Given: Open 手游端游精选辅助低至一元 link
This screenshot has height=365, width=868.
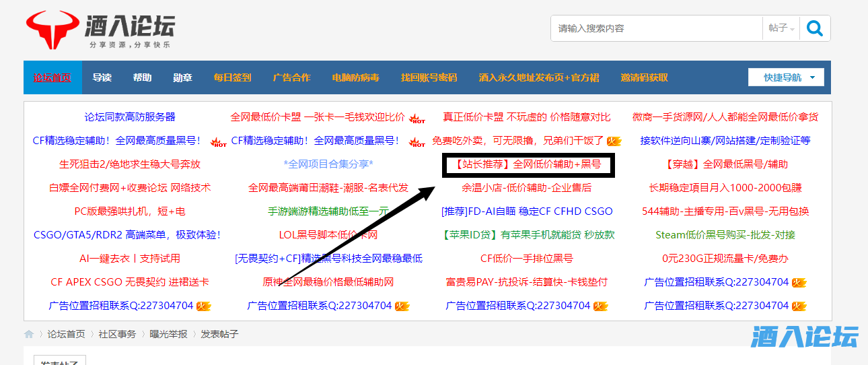Looking at the screenshot, I should [x=328, y=211].
